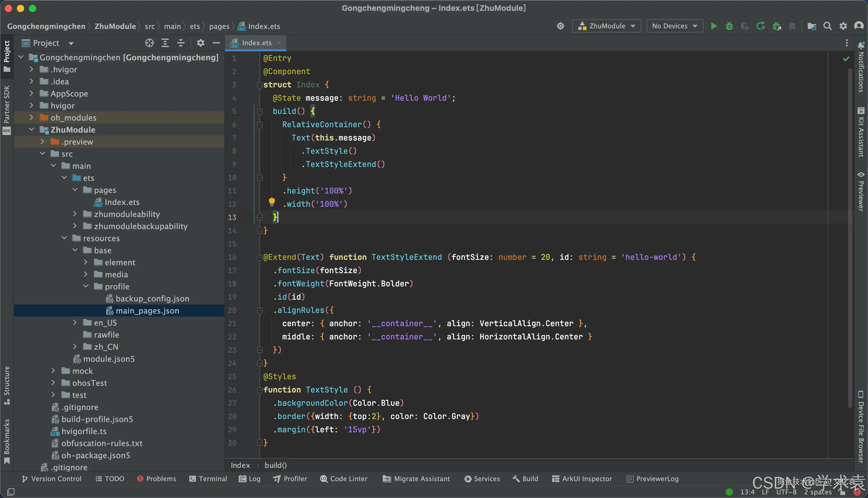This screenshot has height=498, width=868.
Task: Click the Collapse All icon in Project panel
Action: [181, 43]
